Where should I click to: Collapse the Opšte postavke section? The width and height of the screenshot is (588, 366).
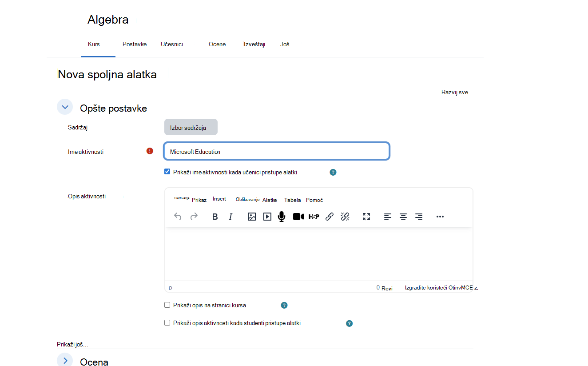(65, 107)
